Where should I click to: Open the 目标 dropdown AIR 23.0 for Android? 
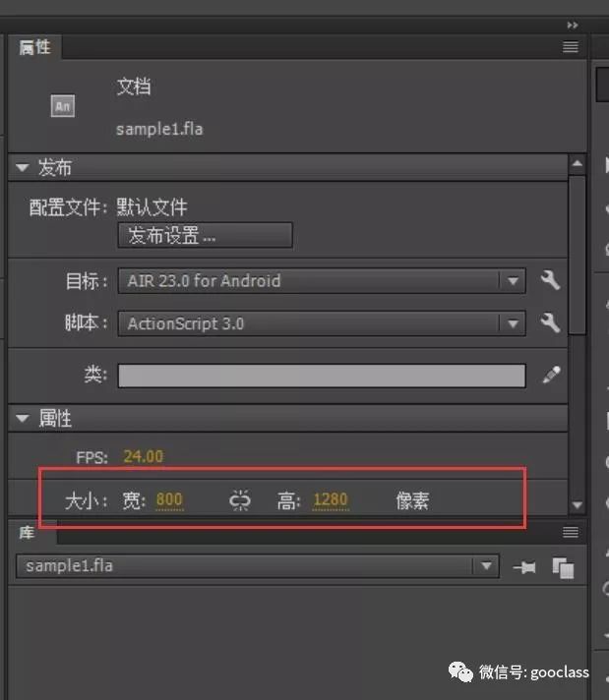pyautogui.click(x=322, y=281)
